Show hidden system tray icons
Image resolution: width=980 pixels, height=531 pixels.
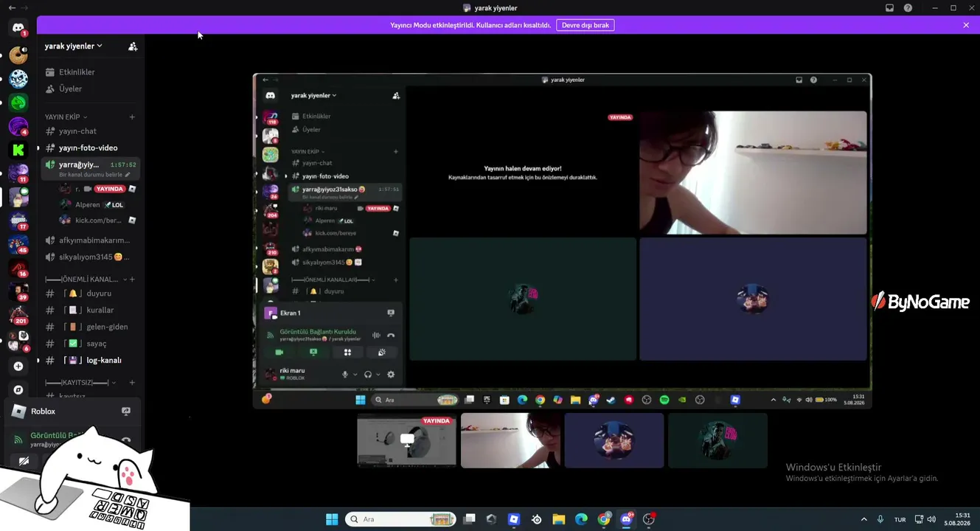[864, 519]
